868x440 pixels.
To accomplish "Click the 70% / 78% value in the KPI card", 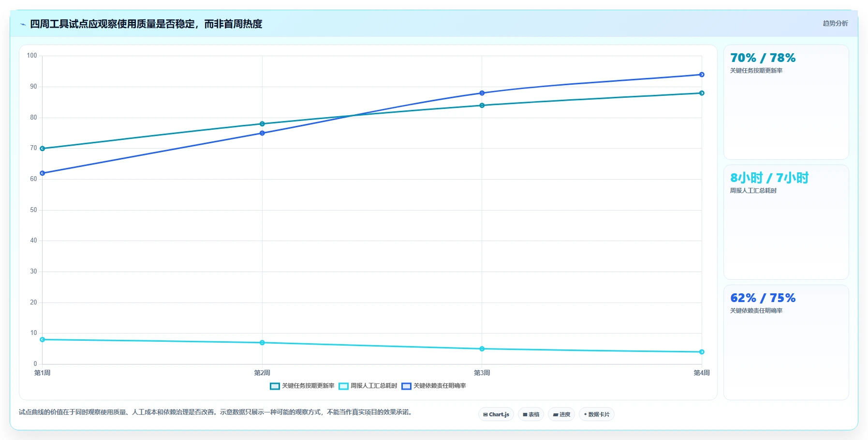I will pos(763,58).
